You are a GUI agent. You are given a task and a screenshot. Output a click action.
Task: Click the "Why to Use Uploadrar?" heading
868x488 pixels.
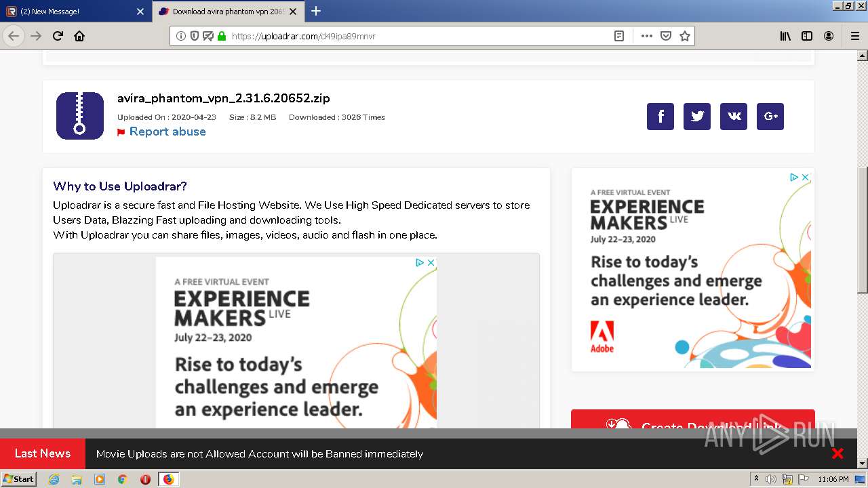pyautogui.click(x=120, y=186)
